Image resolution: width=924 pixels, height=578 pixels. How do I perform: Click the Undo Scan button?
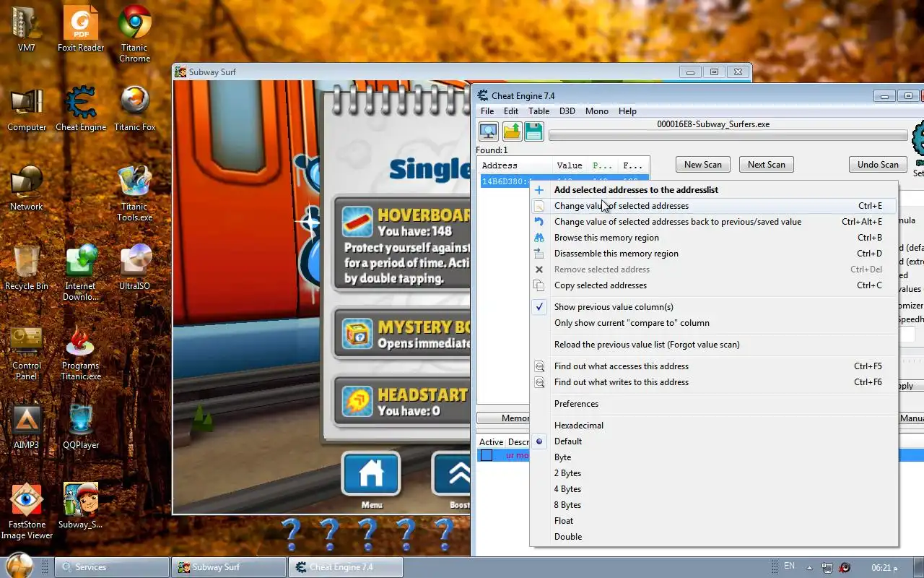[x=878, y=165]
